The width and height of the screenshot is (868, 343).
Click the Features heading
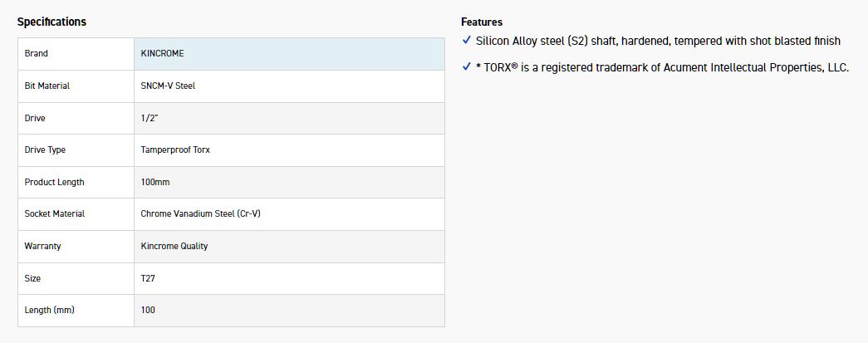click(482, 22)
